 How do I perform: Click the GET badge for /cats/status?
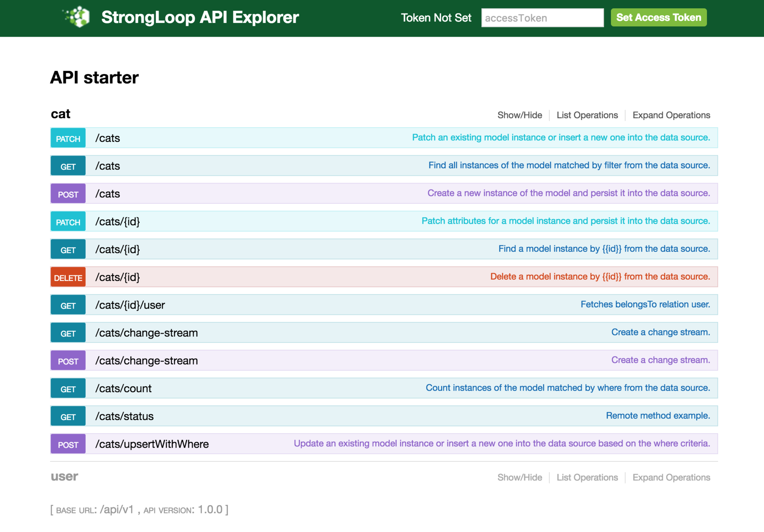coord(68,417)
